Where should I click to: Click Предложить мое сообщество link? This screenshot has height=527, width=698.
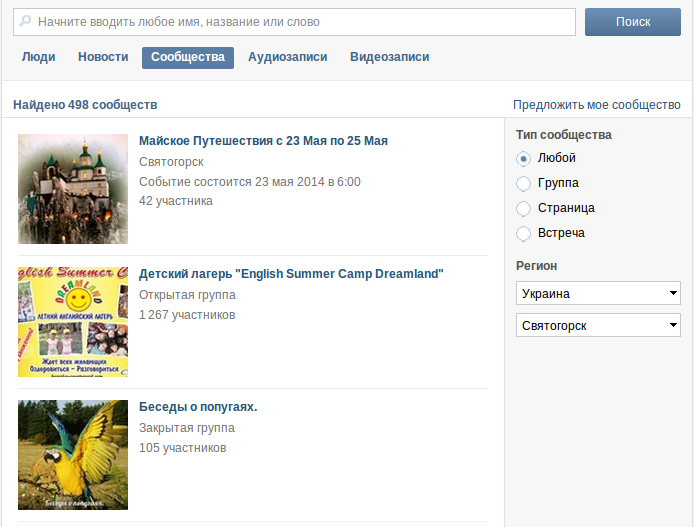(597, 105)
